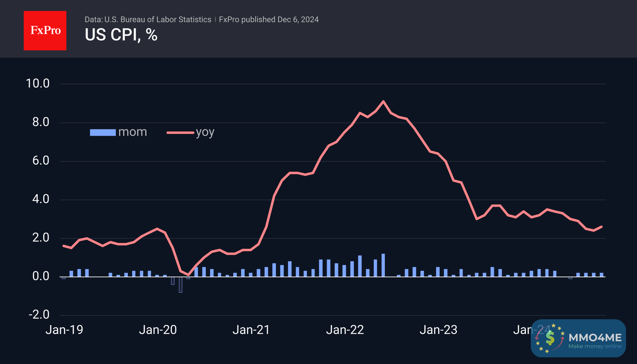The width and height of the screenshot is (637, 364).
Task: Click the US CPI, % chart title
Action: click(x=121, y=35)
